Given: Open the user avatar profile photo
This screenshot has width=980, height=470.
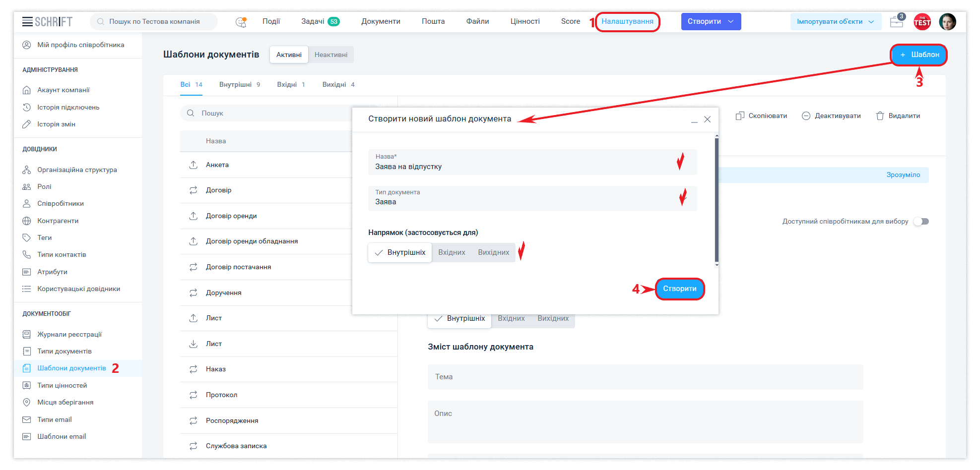Looking at the screenshot, I should pos(947,22).
